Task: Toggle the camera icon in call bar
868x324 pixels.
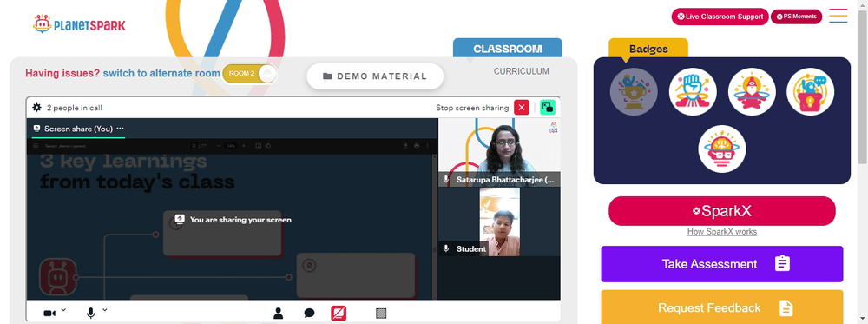Action: point(49,314)
